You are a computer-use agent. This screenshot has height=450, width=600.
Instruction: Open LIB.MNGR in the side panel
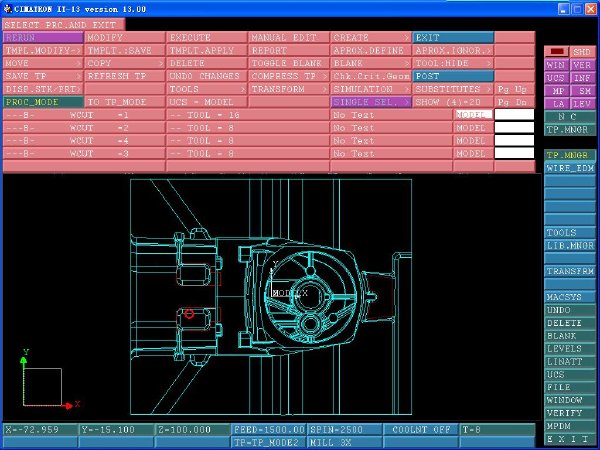coord(570,246)
